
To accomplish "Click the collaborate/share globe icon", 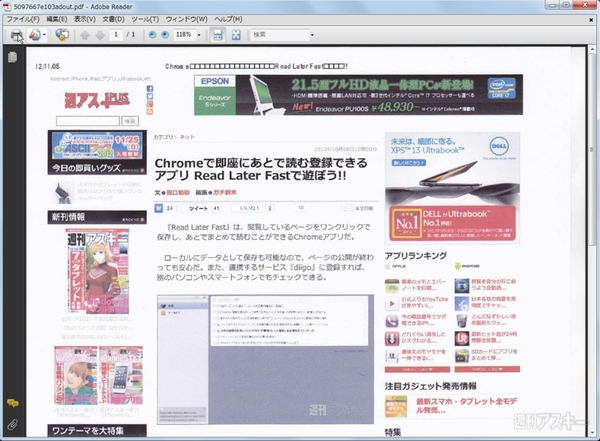I will (62, 35).
